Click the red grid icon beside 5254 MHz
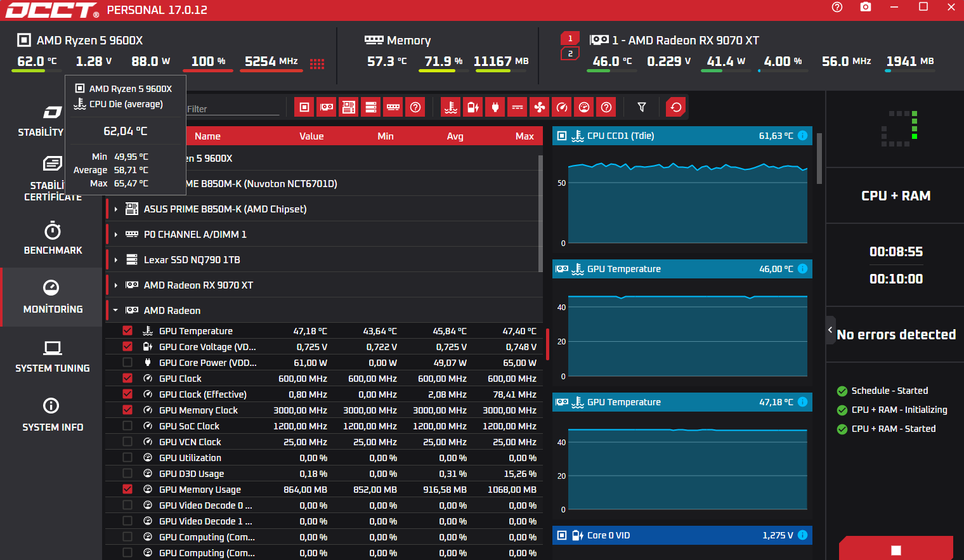Image resolution: width=964 pixels, height=560 pixels. coord(317,63)
